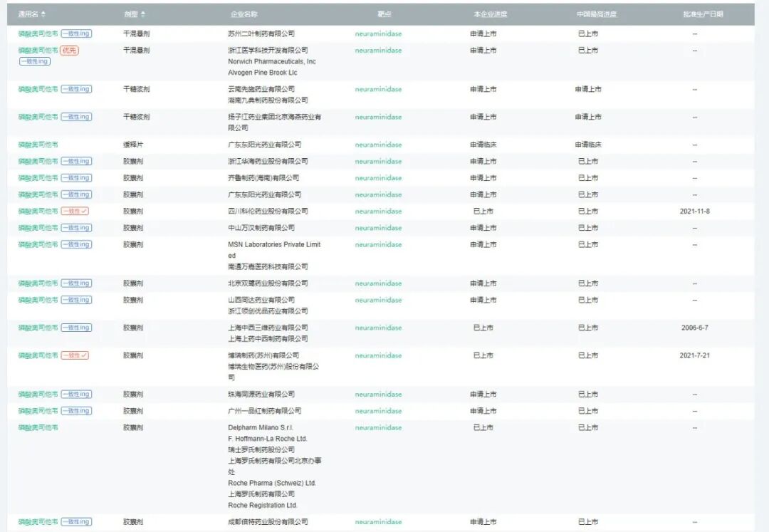This screenshot has height=532, width=769.
Task: Click the sort arrows beside 通用名 header
Action: coord(43,14)
